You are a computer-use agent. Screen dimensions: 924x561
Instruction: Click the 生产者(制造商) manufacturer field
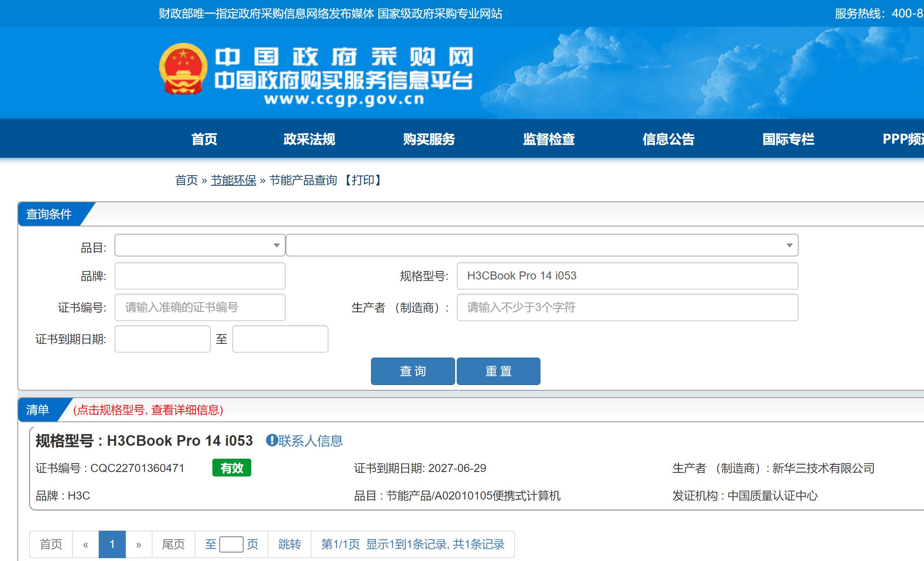tap(627, 307)
